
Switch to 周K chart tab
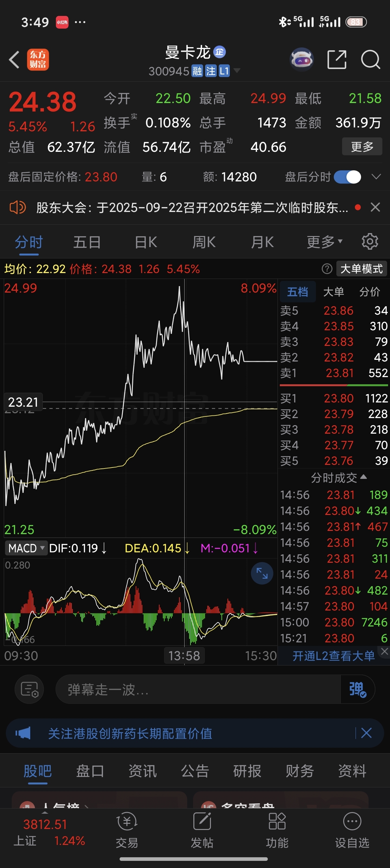204,242
